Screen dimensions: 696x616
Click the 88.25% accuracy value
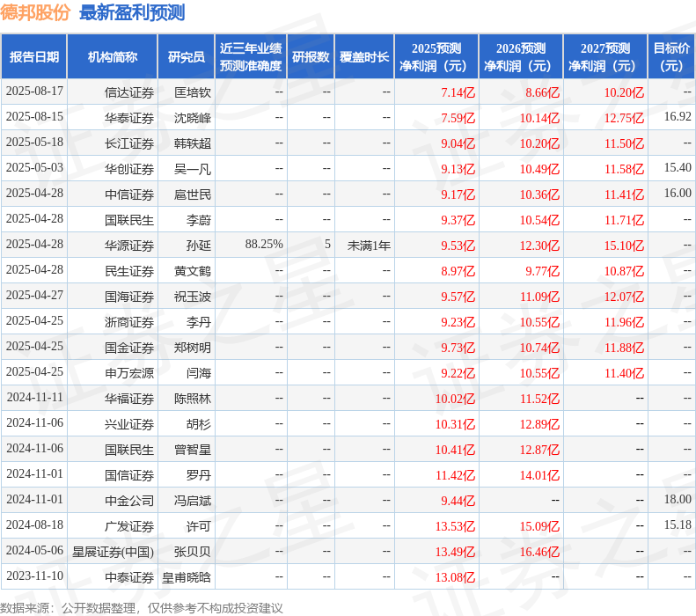click(x=264, y=244)
